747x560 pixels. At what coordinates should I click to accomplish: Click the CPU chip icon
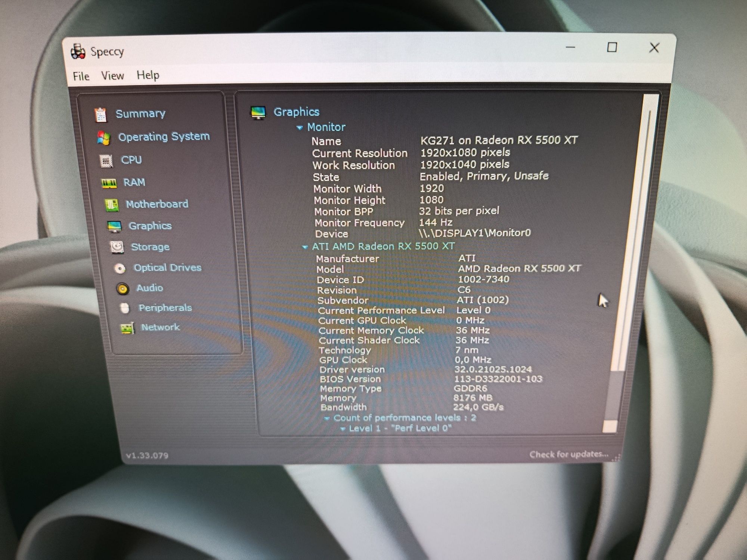point(106,161)
